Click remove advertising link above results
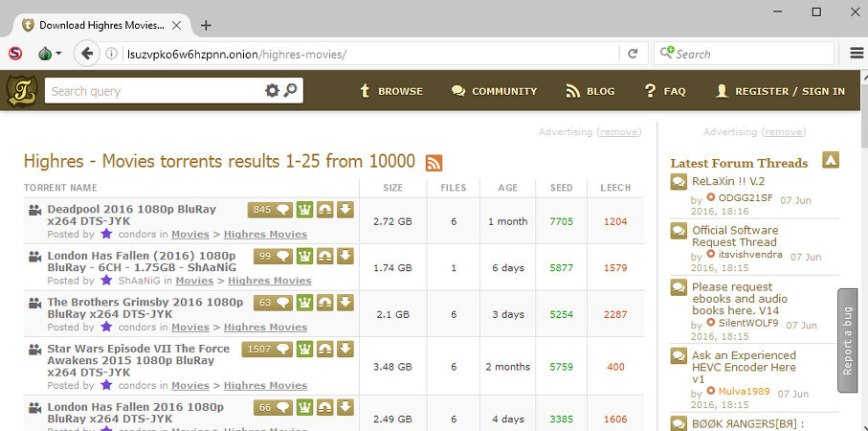This screenshot has width=868, height=431. (620, 132)
